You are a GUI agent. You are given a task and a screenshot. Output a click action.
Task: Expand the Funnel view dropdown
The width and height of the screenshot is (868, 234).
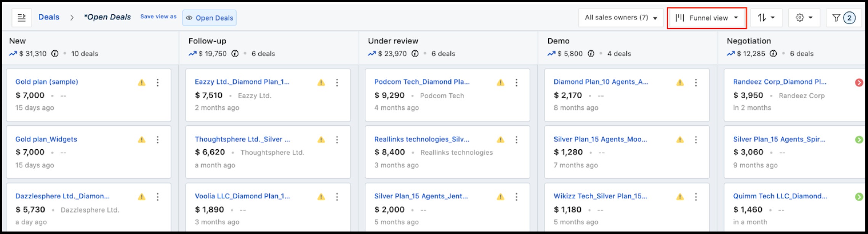(x=706, y=18)
